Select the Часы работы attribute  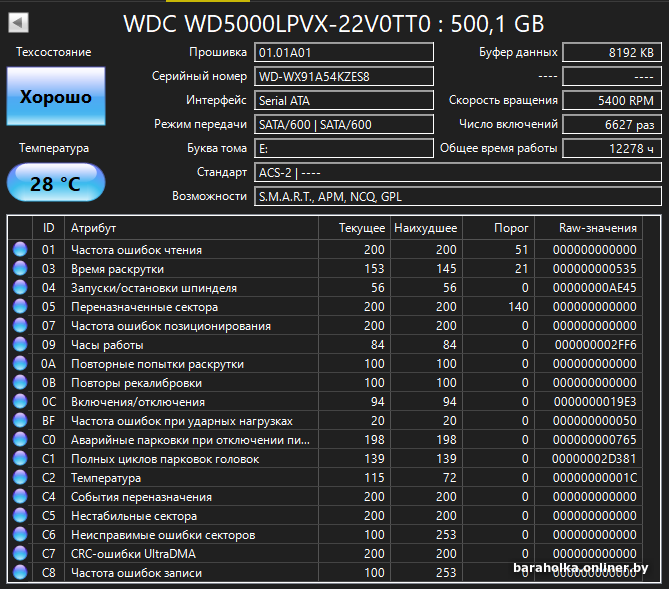(x=107, y=345)
